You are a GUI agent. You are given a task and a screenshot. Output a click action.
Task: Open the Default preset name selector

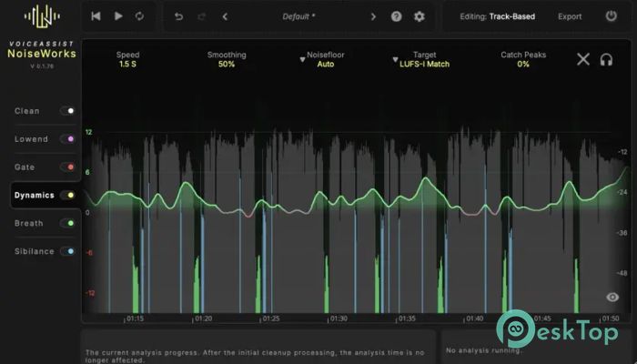tap(298, 16)
